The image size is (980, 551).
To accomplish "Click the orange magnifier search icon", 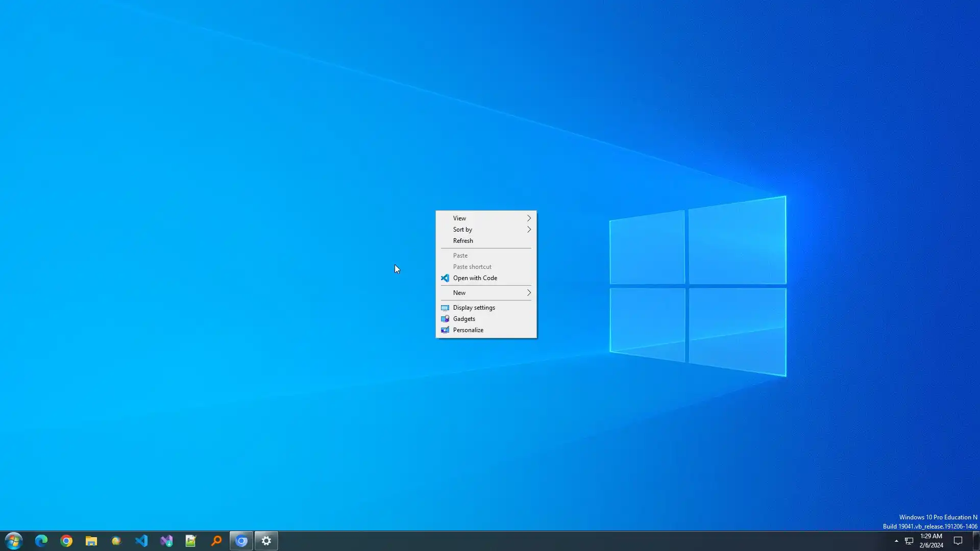I will (x=216, y=541).
